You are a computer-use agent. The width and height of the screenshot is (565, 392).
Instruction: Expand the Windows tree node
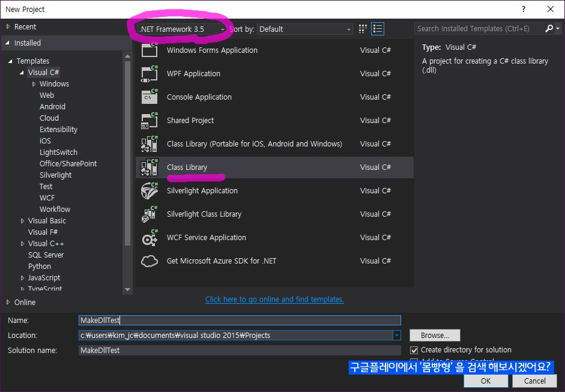click(x=34, y=84)
